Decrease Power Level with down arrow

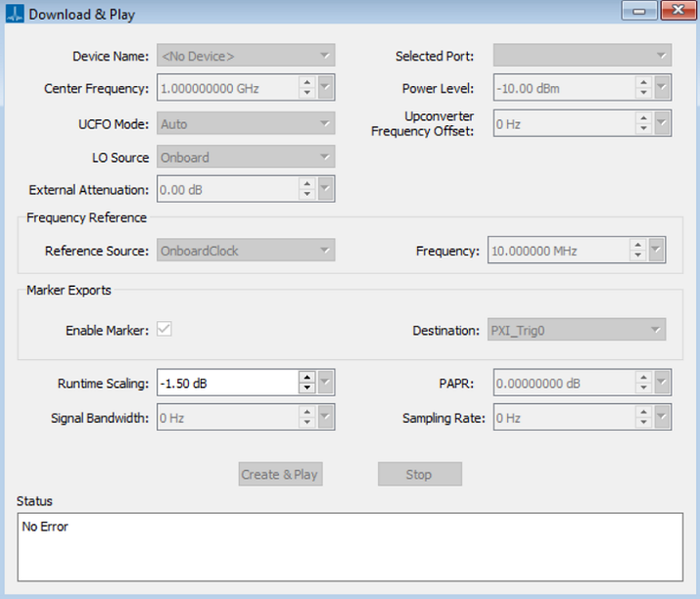pos(644,93)
